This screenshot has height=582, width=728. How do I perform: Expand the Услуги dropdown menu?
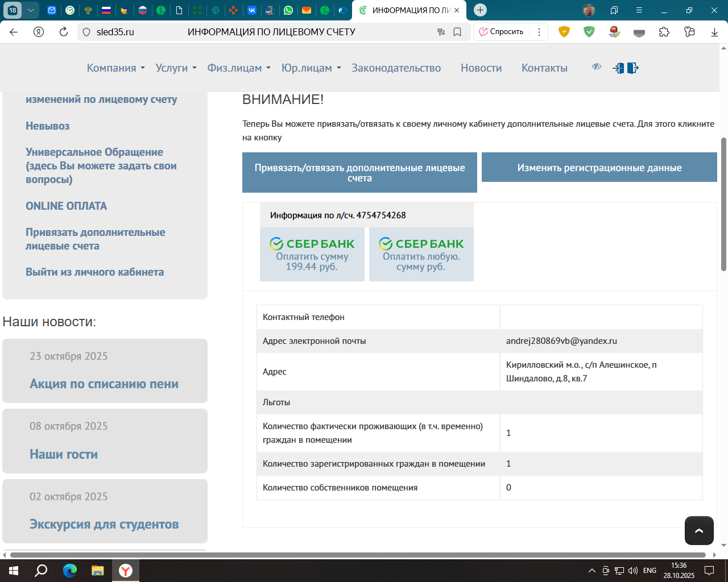(176, 68)
